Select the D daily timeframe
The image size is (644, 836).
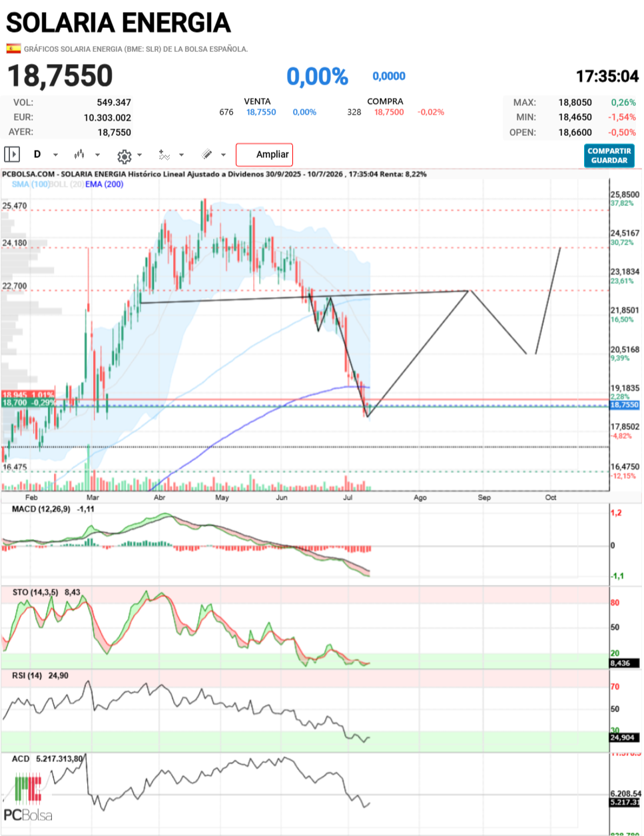pyautogui.click(x=37, y=155)
